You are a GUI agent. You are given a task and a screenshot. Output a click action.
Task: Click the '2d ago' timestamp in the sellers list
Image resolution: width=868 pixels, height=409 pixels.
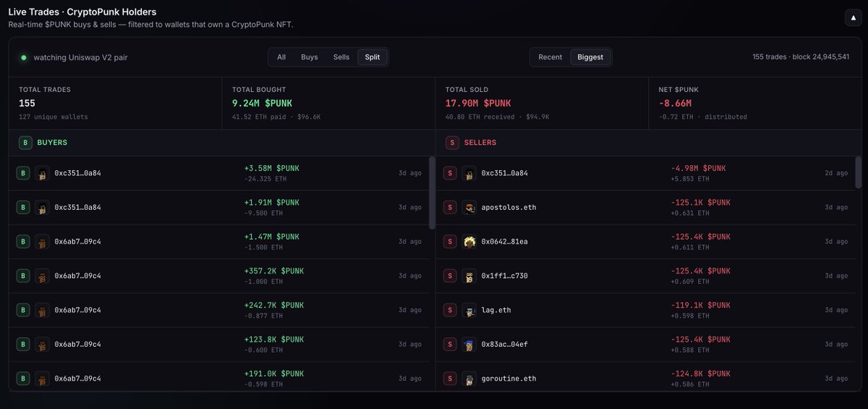tap(836, 173)
